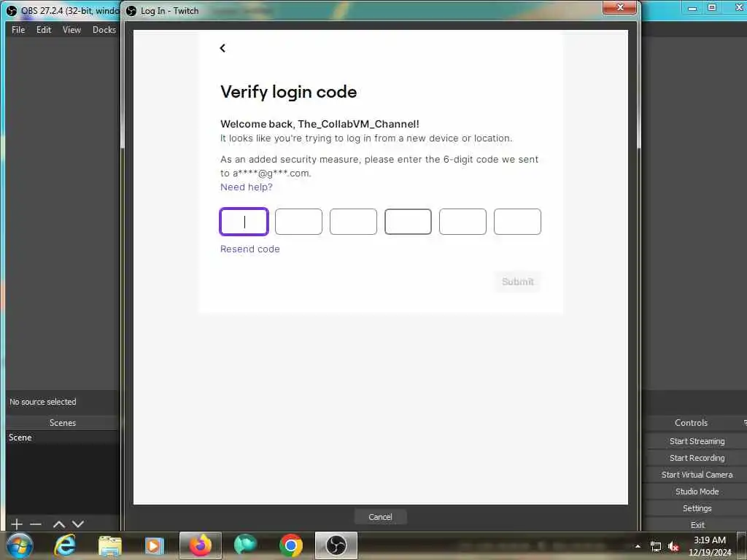Minimize the OBS main window
This screenshot has height=560, width=747.
tap(692, 7)
